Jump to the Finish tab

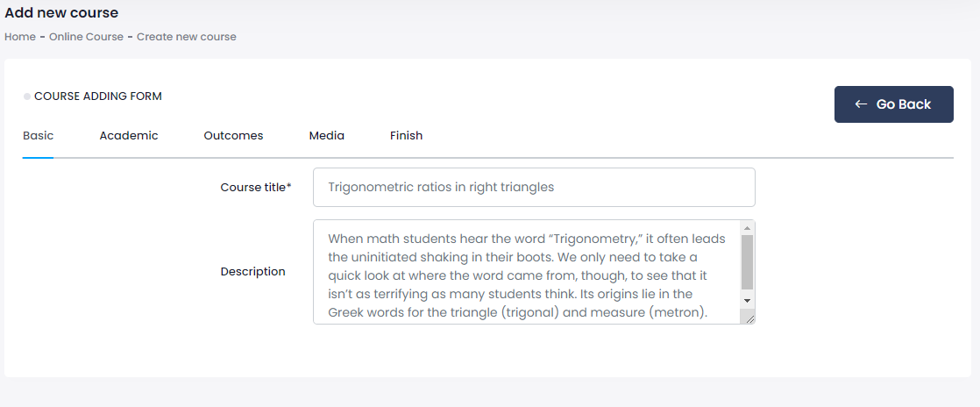[x=406, y=136]
